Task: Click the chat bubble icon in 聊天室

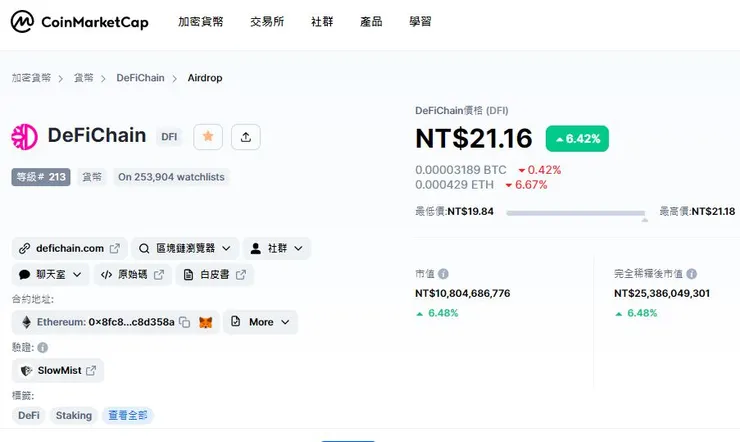Action: point(25,275)
